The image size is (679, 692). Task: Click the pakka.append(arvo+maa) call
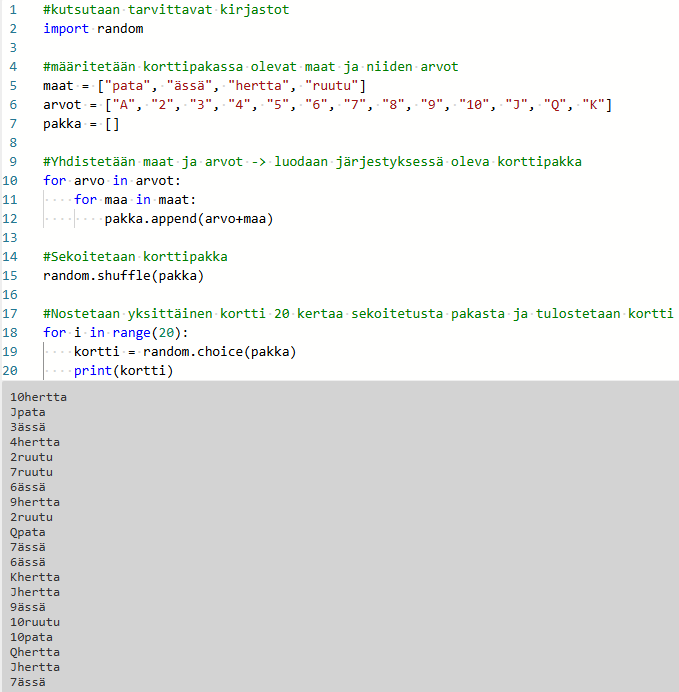click(x=189, y=219)
